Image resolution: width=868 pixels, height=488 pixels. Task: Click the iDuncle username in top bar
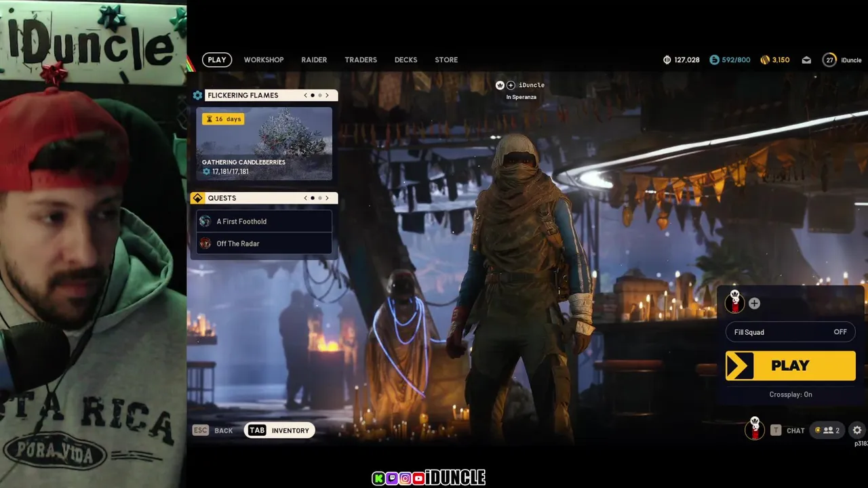pos(851,60)
